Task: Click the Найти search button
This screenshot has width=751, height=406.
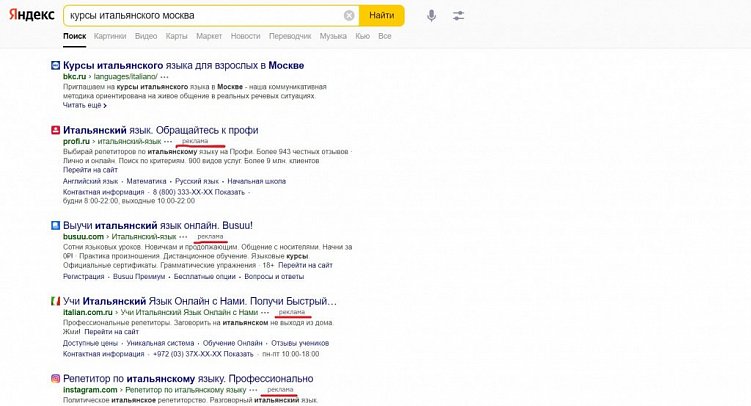Action: [x=382, y=15]
